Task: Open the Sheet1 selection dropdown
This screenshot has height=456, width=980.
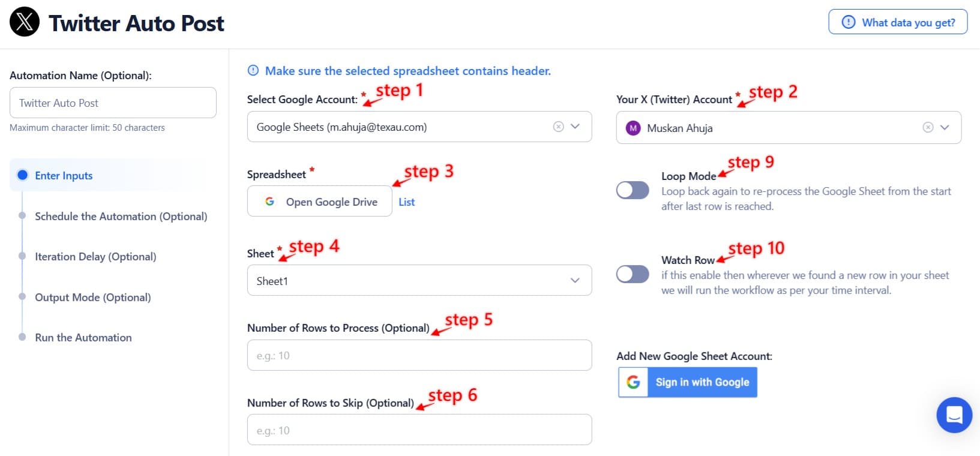Action: (575, 280)
